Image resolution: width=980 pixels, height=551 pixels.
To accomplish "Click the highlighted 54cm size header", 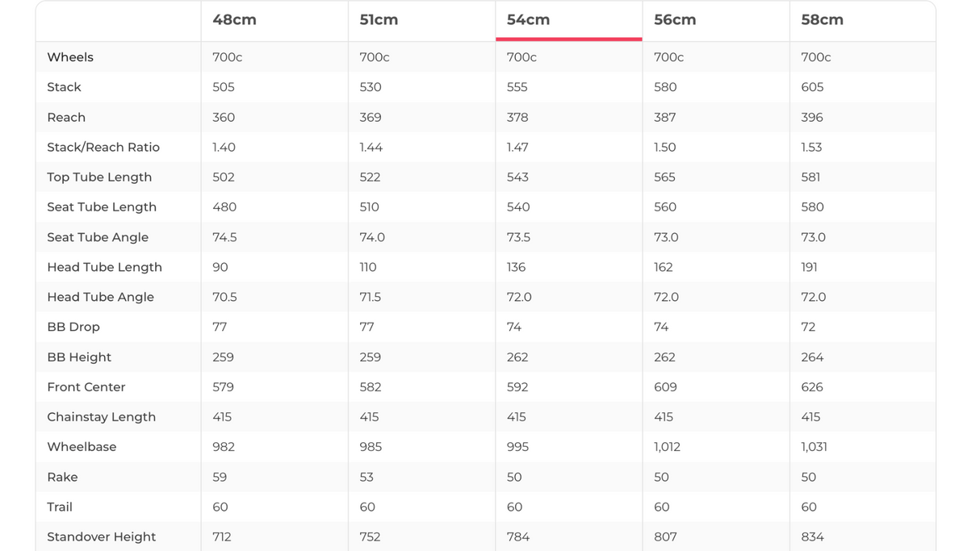I will coord(528,20).
